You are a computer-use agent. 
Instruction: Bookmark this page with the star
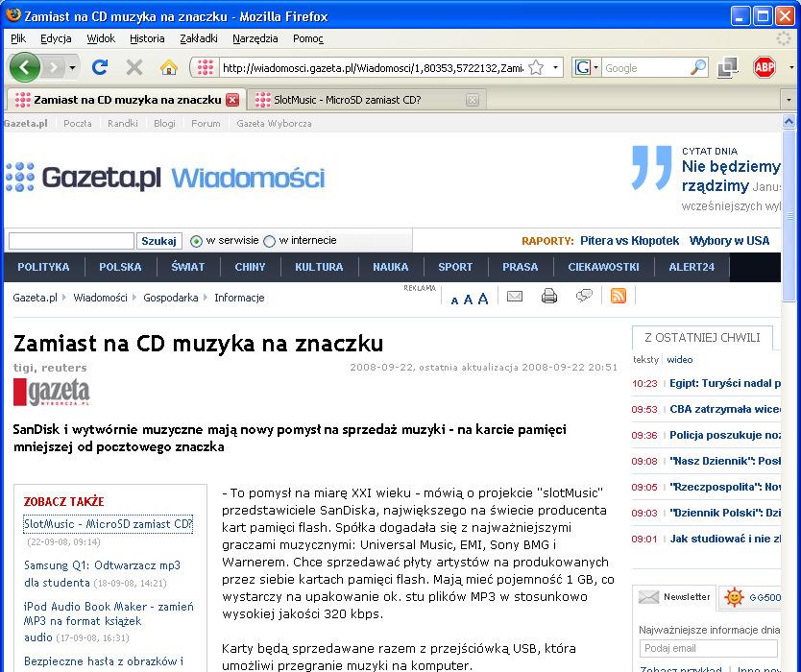coord(536,67)
